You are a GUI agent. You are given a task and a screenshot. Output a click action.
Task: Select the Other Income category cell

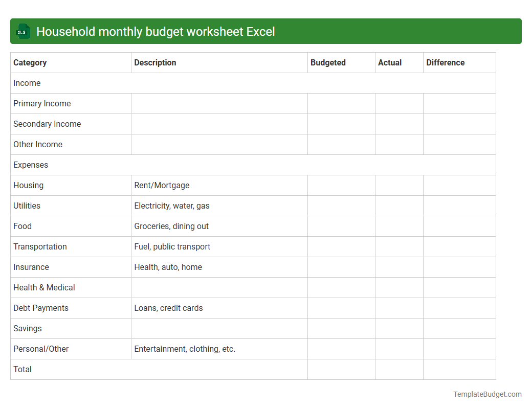[38, 144]
